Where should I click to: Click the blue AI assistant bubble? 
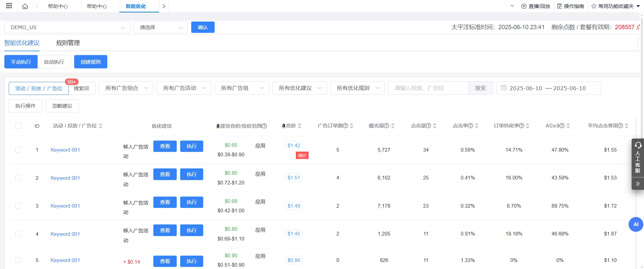(636, 224)
